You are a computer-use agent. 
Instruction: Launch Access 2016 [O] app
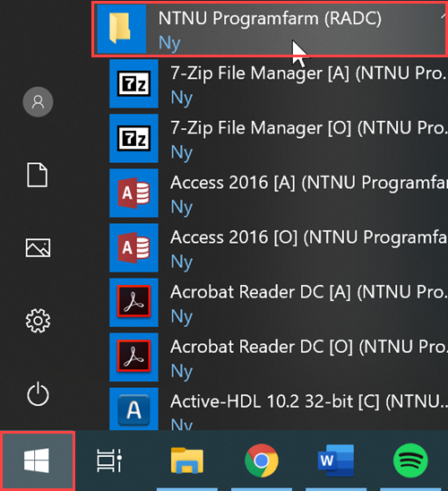point(279,247)
